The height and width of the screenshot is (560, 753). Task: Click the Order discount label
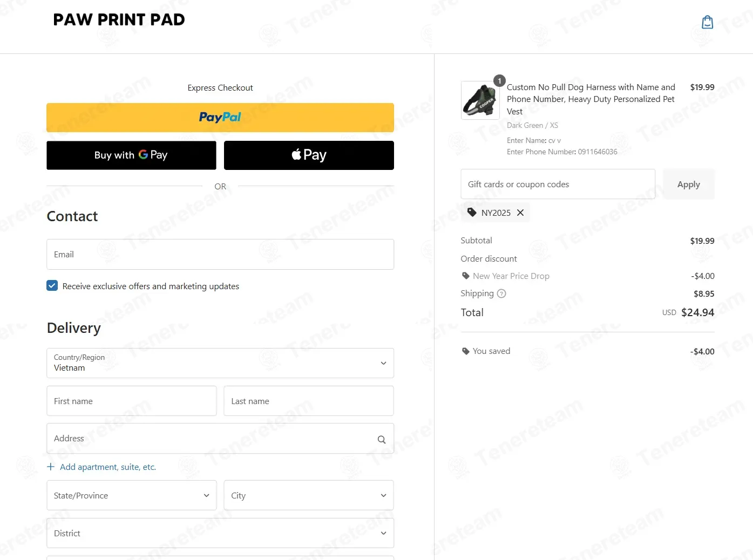click(489, 258)
